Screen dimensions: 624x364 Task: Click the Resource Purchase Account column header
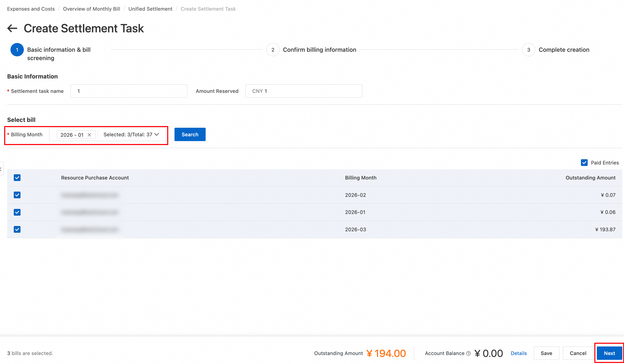click(95, 178)
